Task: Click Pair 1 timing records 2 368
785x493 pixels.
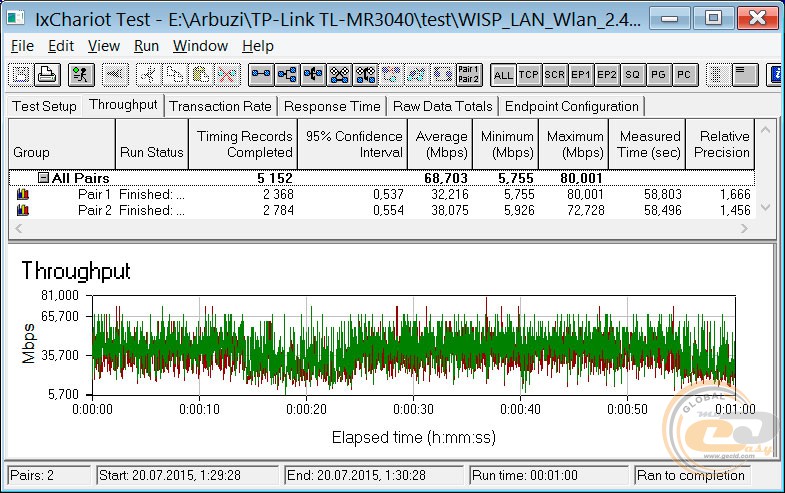Action: 278,194
